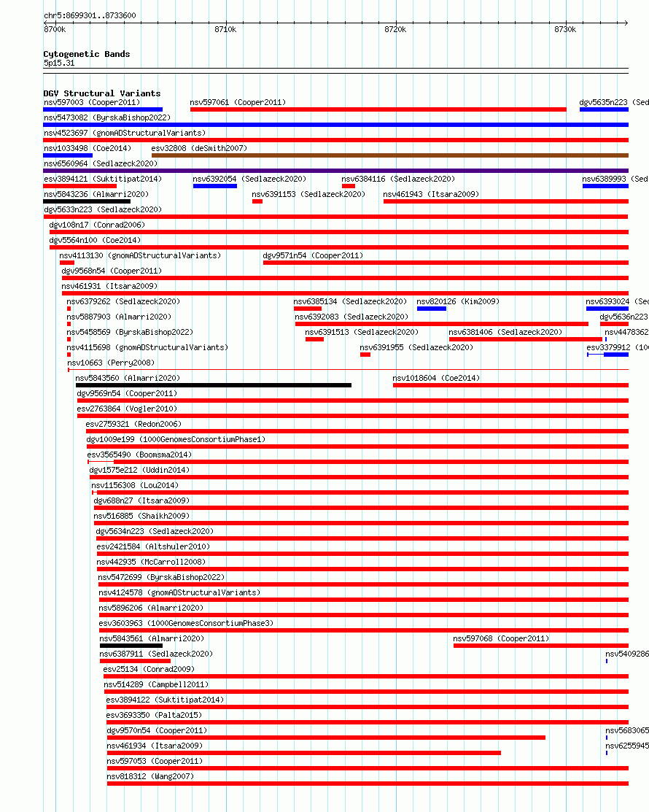Viewport: 649px width, 812px height.
Task: Select dgv108n17 (Conrad2006) label
Action: coord(97,225)
